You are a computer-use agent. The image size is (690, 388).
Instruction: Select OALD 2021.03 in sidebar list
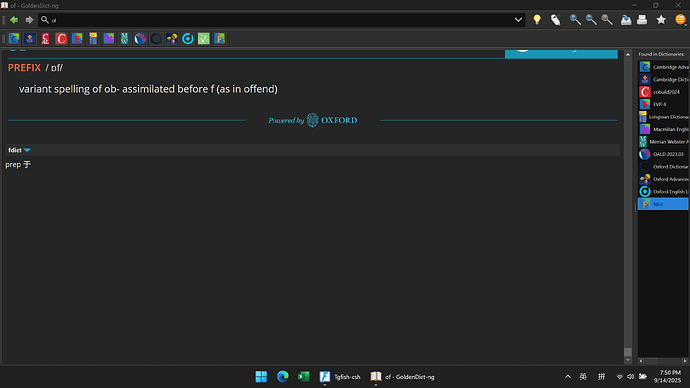(663, 154)
